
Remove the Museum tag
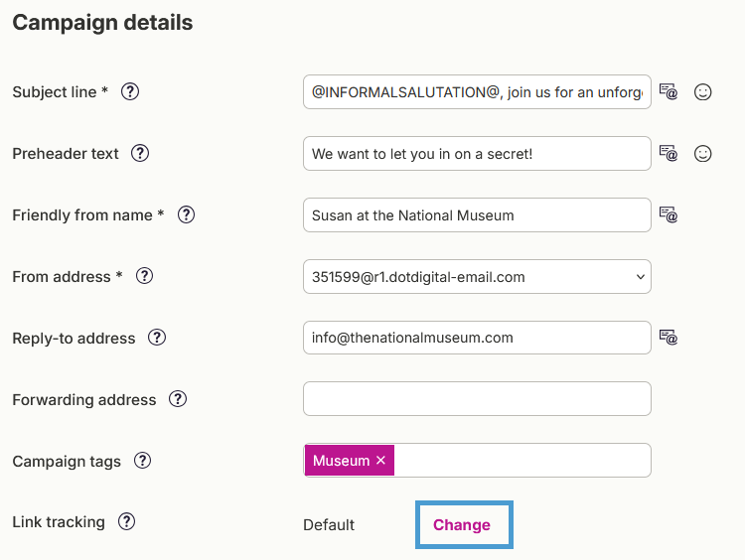pyautogui.click(x=380, y=460)
